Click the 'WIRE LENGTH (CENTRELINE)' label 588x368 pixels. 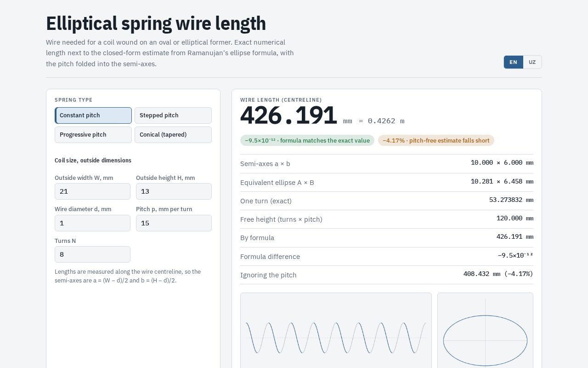(x=281, y=100)
